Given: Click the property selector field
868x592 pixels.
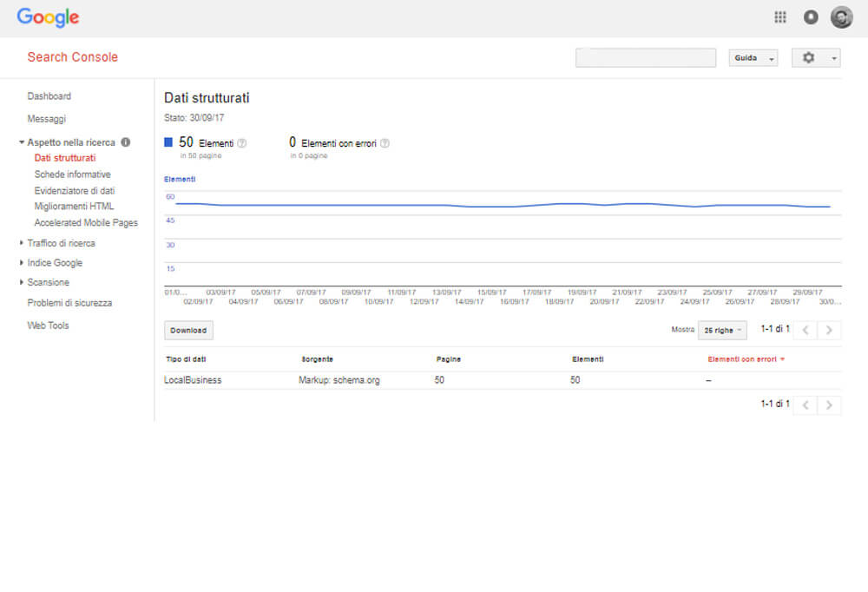Looking at the screenshot, I should (646, 57).
